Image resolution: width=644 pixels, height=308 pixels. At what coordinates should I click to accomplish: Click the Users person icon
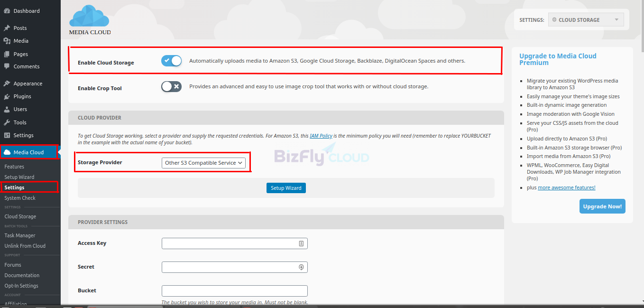7,109
